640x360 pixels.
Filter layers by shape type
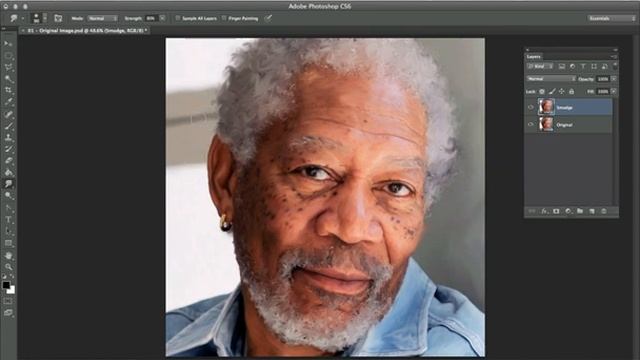pos(594,67)
